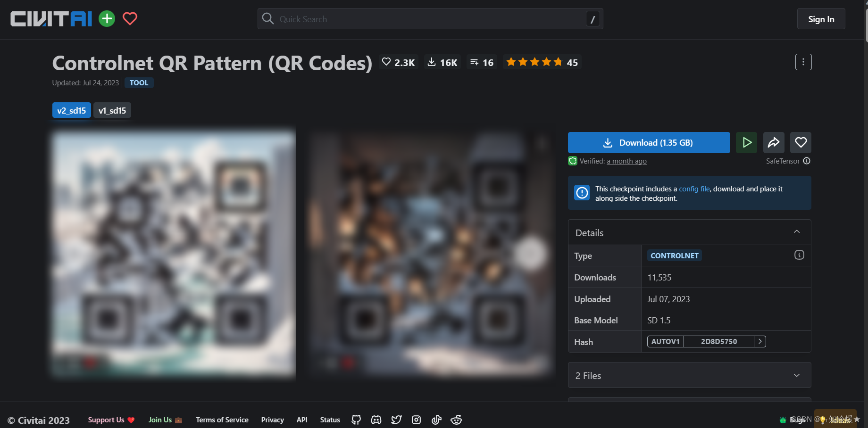Click Download (1.35 GB) button

[x=649, y=142]
